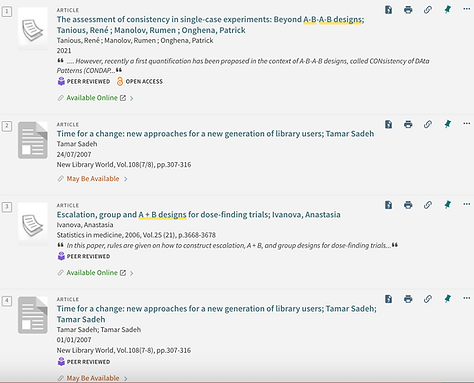Copy permalink for result 2 Time for a change

tap(428, 124)
